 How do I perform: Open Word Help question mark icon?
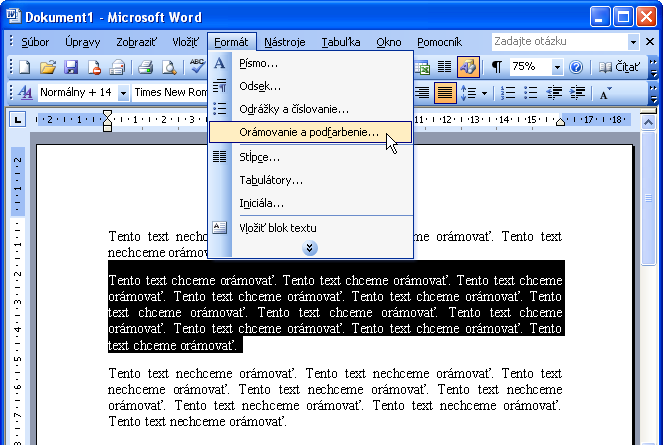point(575,67)
